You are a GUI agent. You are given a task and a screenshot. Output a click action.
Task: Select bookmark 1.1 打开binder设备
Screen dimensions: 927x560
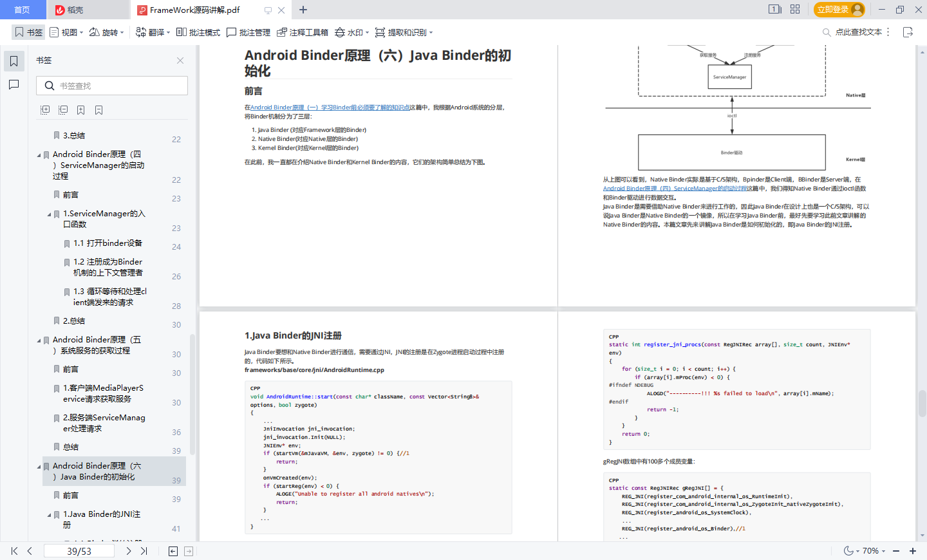pos(108,243)
